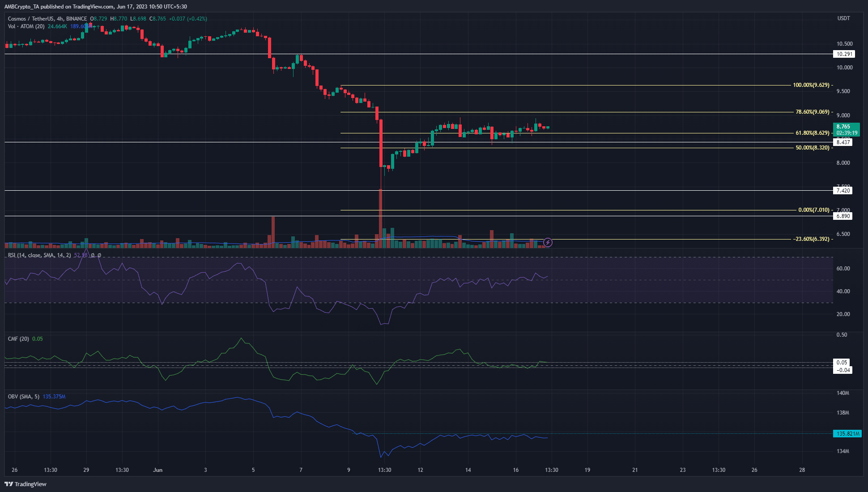The width and height of the screenshot is (868, 492).
Task: Click the Vol · ATOM (20) indicator legend
Action: (26, 26)
